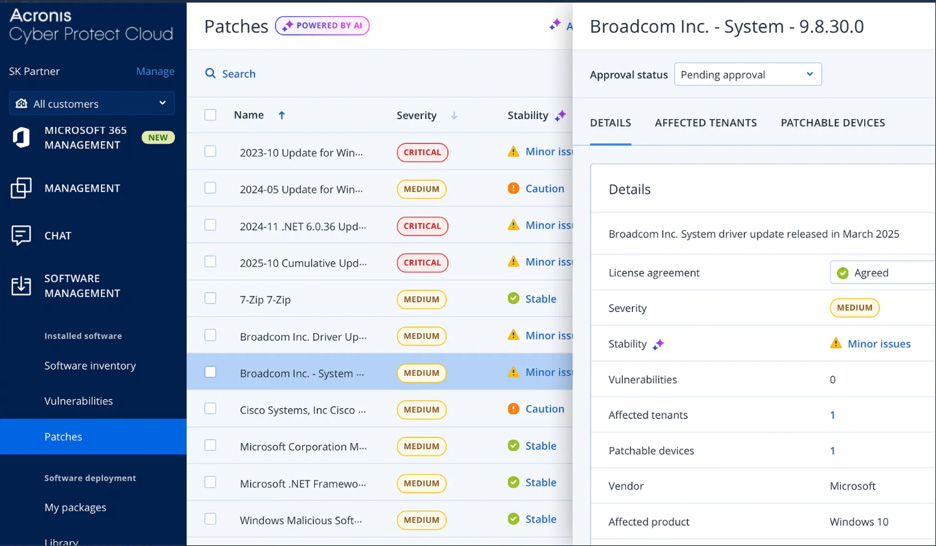Check the 7-Zip 7-Zip row checkbox
The height and width of the screenshot is (546, 936).
tap(210, 298)
